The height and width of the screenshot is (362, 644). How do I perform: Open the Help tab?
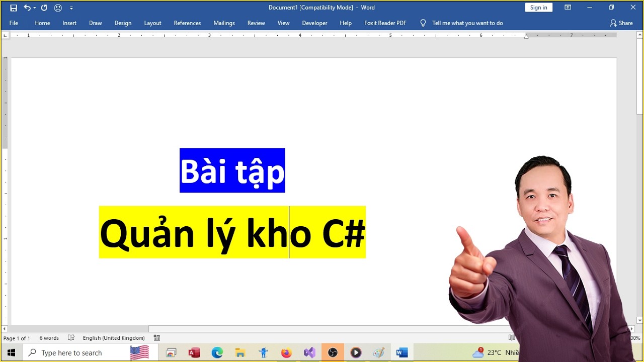346,23
